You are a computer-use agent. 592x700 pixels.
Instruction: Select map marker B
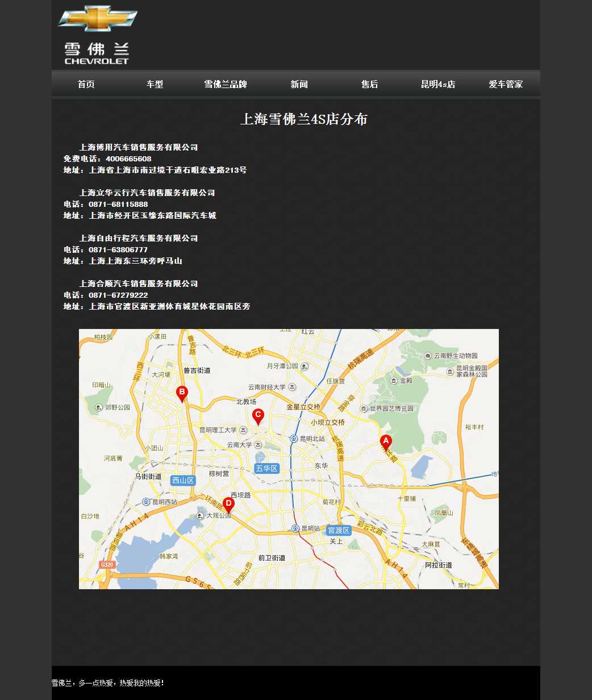(182, 393)
